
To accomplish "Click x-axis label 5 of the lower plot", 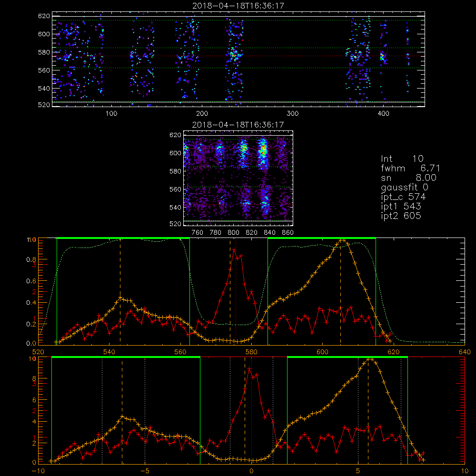I will coord(358,471).
